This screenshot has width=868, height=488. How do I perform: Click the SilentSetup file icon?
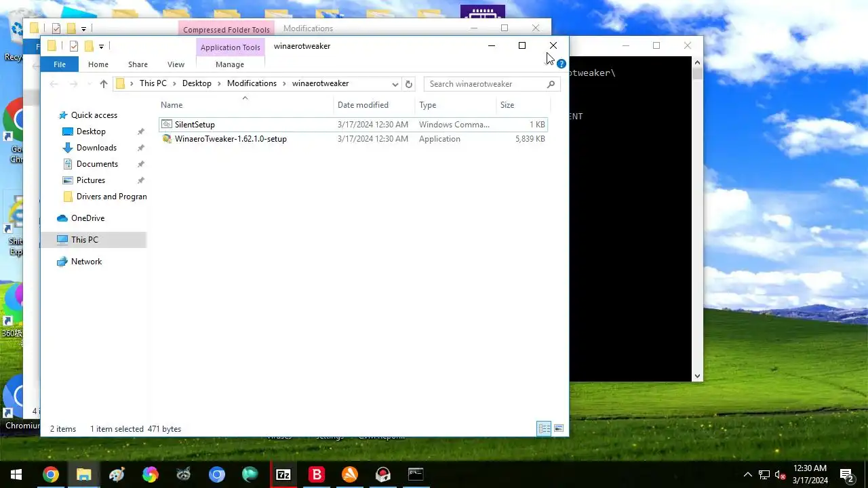pyautogui.click(x=167, y=125)
